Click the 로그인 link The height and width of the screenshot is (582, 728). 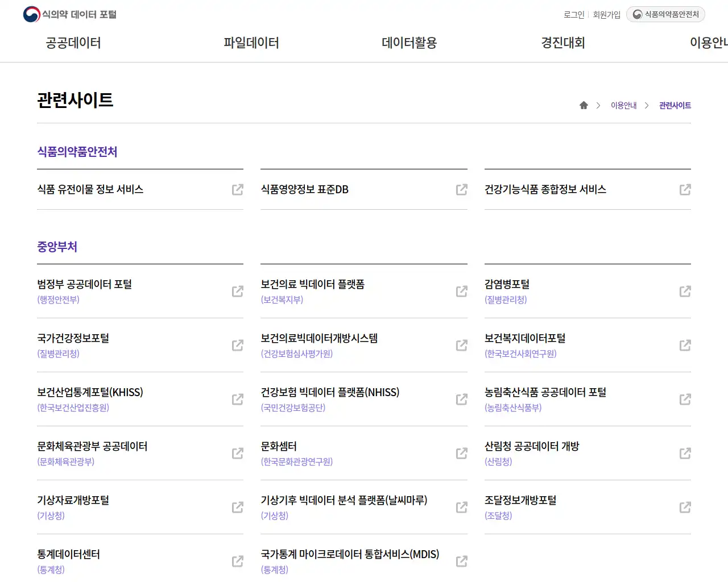[x=574, y=15]
